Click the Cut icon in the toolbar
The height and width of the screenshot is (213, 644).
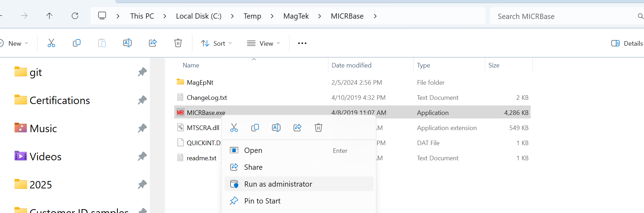tap(51, 43)
